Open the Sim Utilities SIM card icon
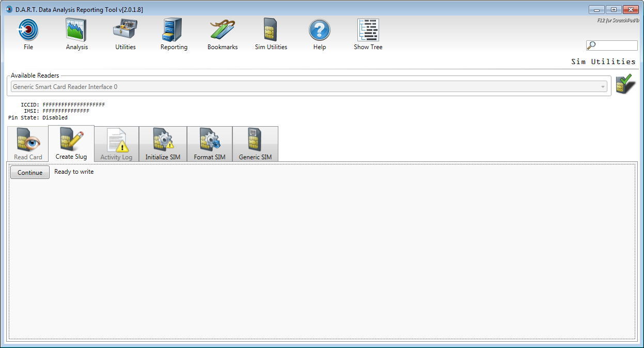This screenshot has height=348, width=644. (x=271, y=30)
